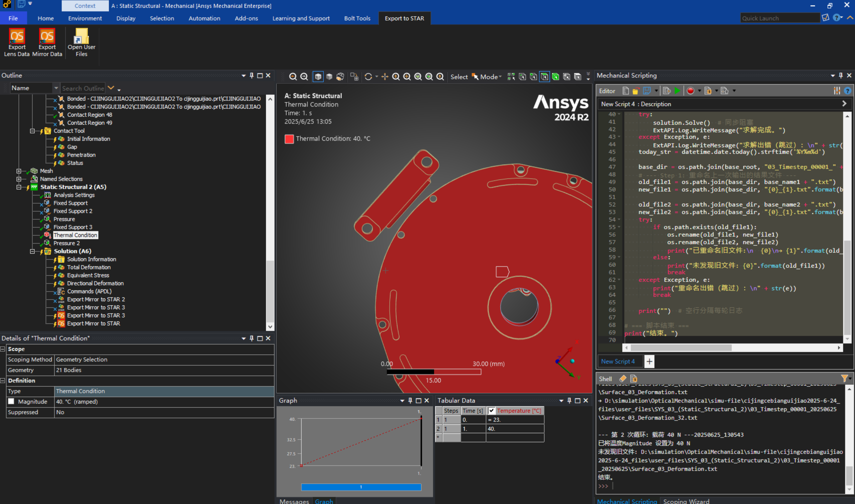The height and width of the screenshot is (504, 855).
Task: Click the new script page icon in Editor toolbar
Action: 626,91
